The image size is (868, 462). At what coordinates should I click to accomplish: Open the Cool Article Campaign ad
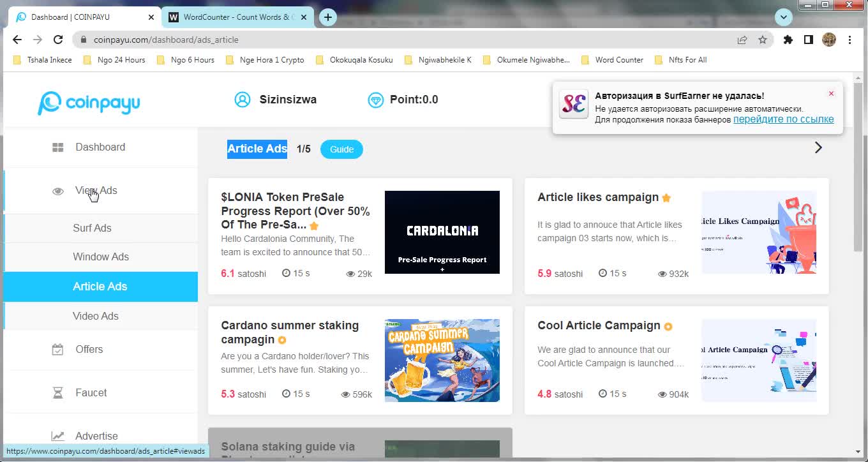(x=599, y=325)
